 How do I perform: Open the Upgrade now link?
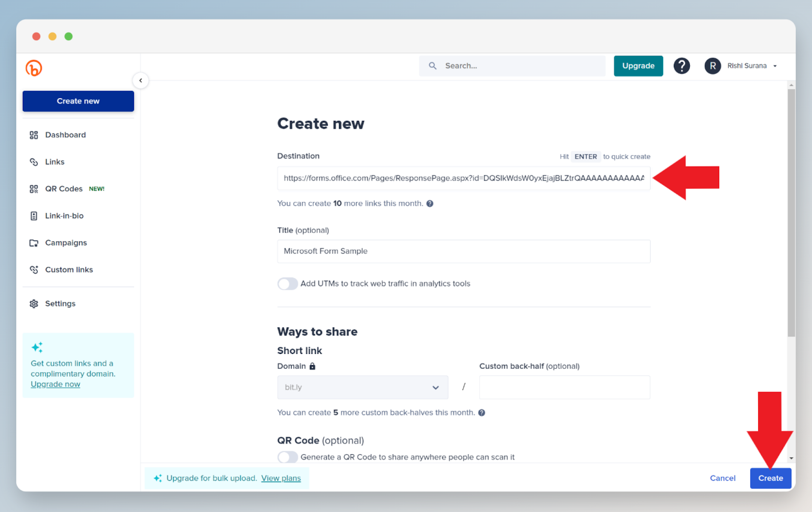point(55,384)
